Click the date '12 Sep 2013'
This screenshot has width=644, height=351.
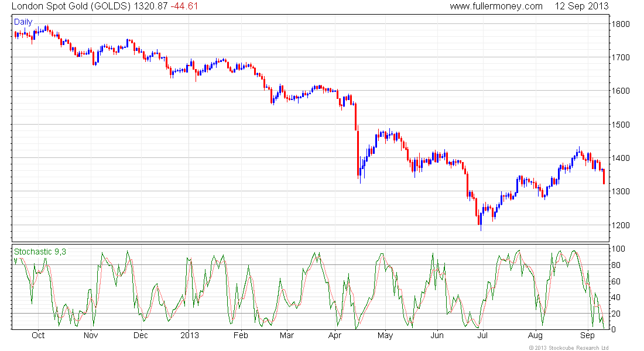581,6
